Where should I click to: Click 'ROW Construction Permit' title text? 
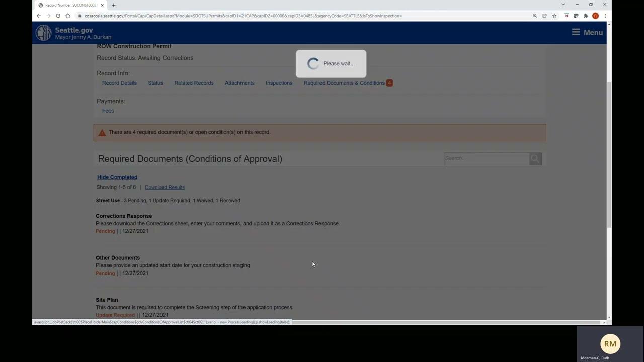click(x=134, y=46)
